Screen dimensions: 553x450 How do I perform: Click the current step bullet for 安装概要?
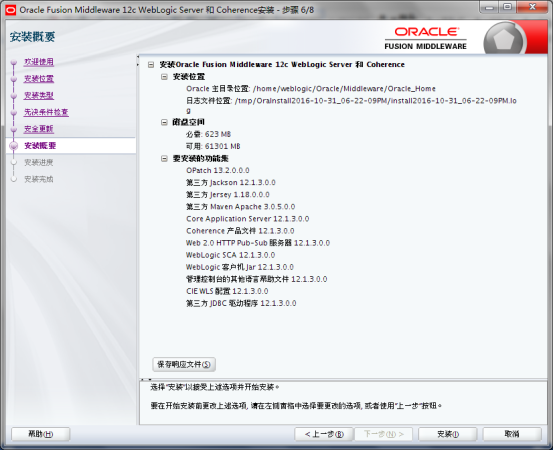point(14,146)
